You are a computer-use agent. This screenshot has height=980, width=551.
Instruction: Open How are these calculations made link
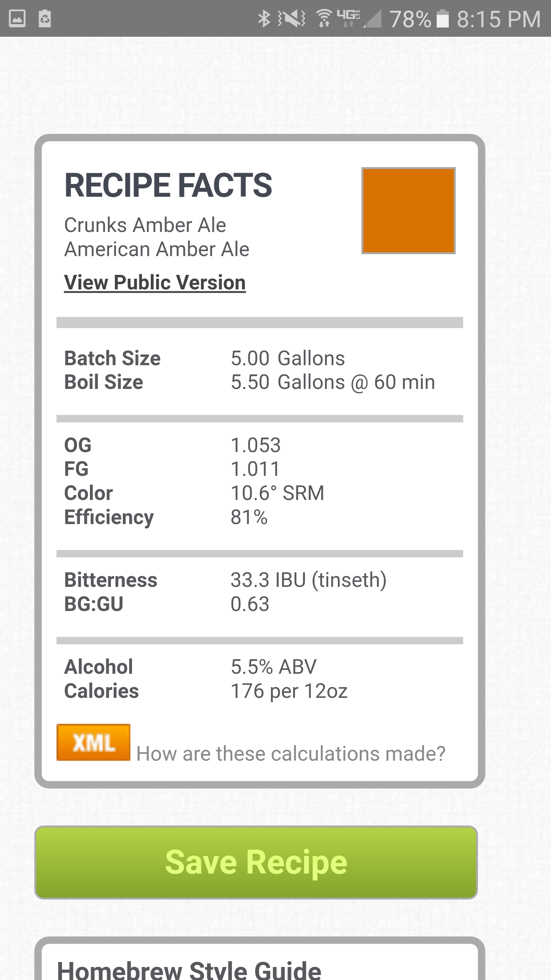tap(291, 753)
